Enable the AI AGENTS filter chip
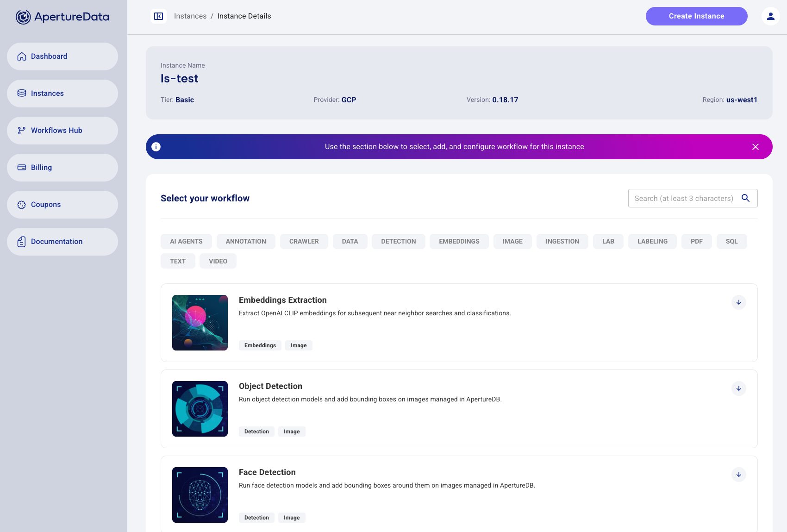 tap(186, 241)
